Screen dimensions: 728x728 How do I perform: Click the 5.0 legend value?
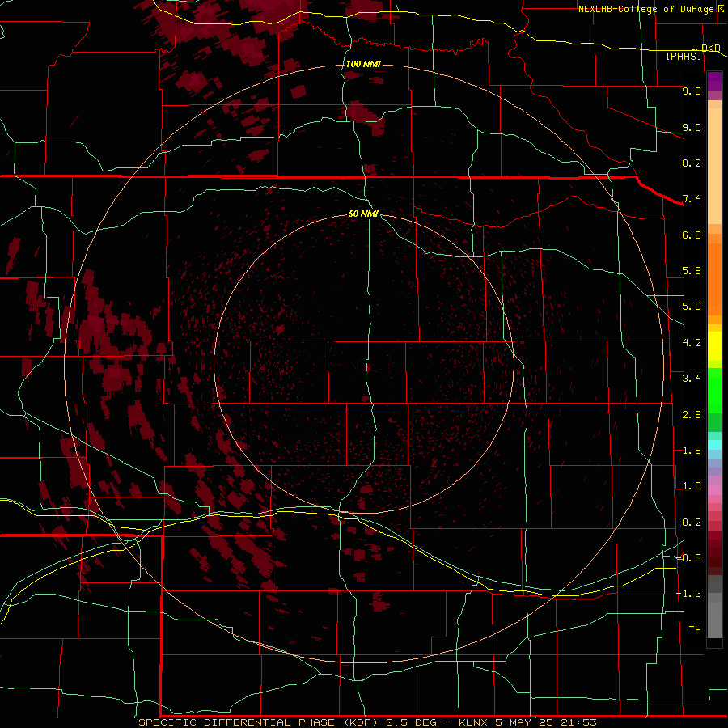coord(692,307)
